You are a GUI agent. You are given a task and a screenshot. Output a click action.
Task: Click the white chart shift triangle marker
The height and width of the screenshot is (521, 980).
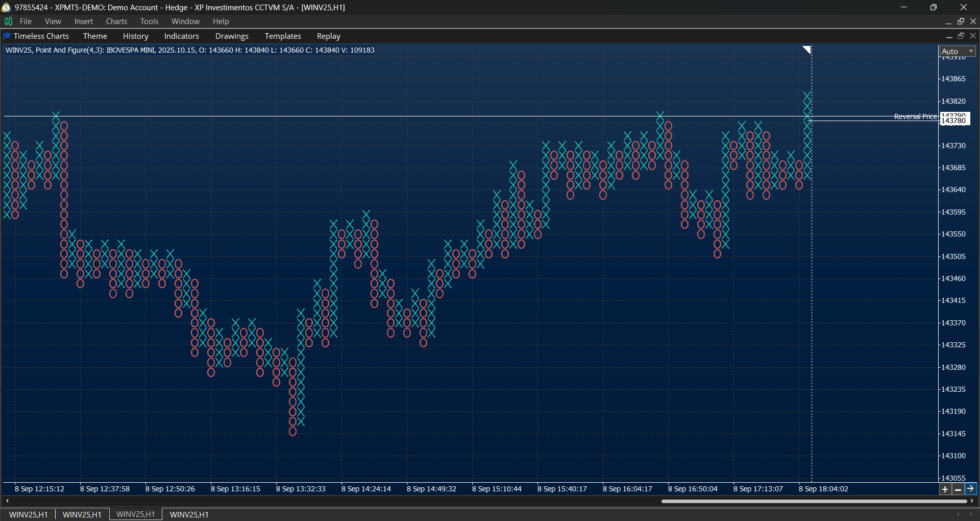[x=806, y=50]
